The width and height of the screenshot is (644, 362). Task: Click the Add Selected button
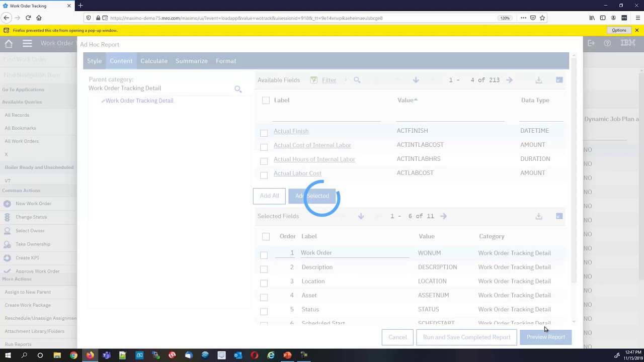coord(312,196)
